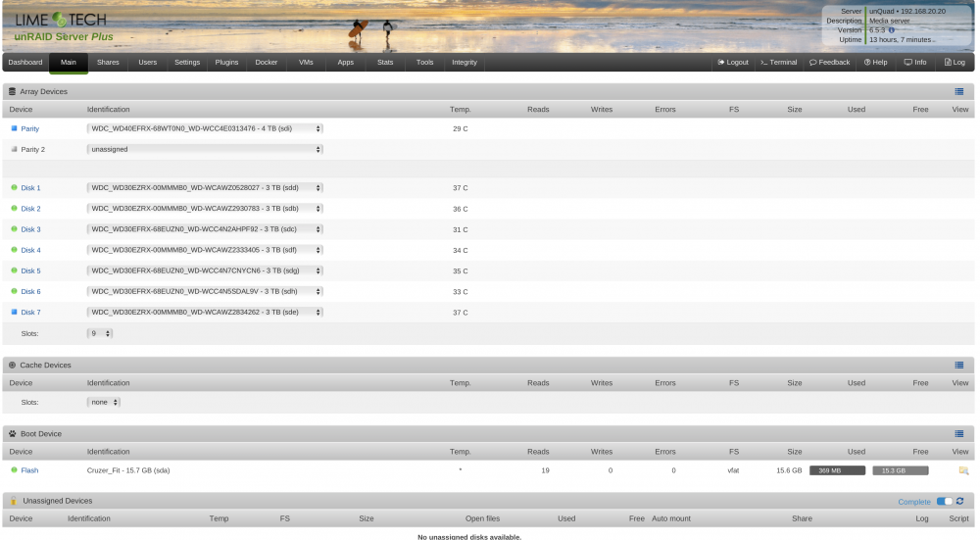Open the Shares tab

click(x=108, y=63)
